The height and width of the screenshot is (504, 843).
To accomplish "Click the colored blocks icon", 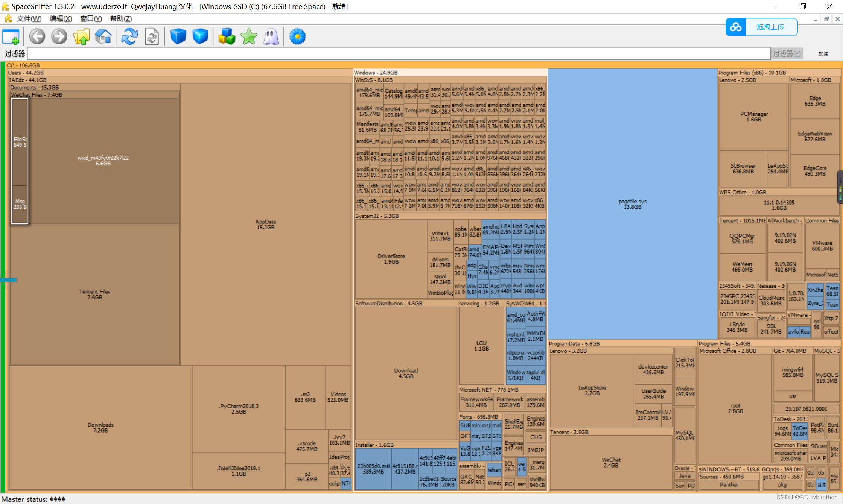I will (227, 37).
